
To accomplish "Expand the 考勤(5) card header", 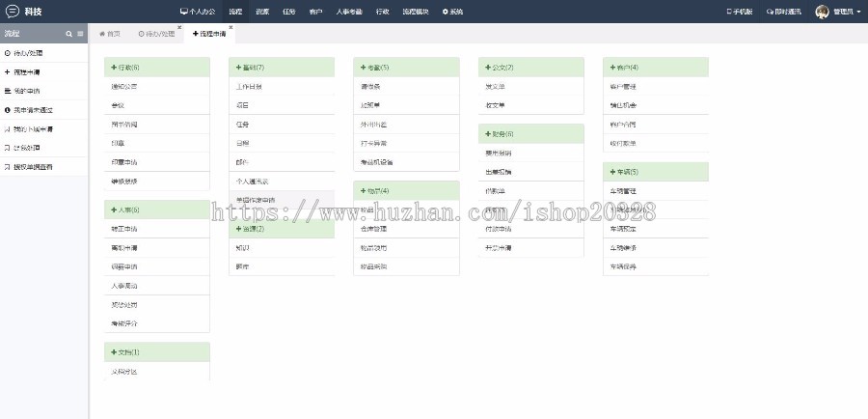I will click(406, 67).
